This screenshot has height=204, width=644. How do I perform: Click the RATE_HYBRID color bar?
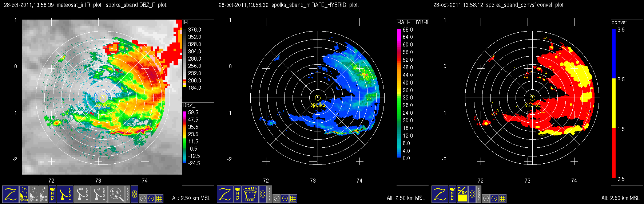click(399, 93)
